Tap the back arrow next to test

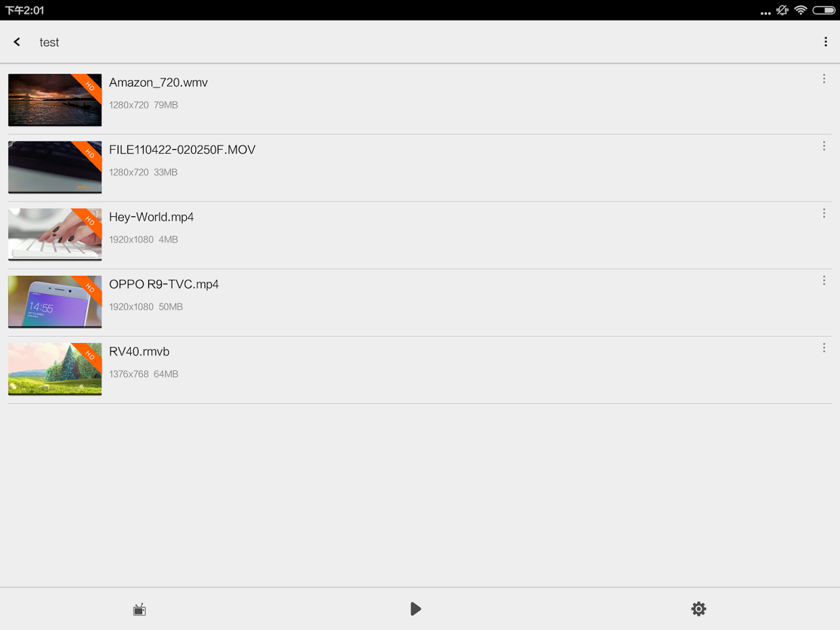17,42
